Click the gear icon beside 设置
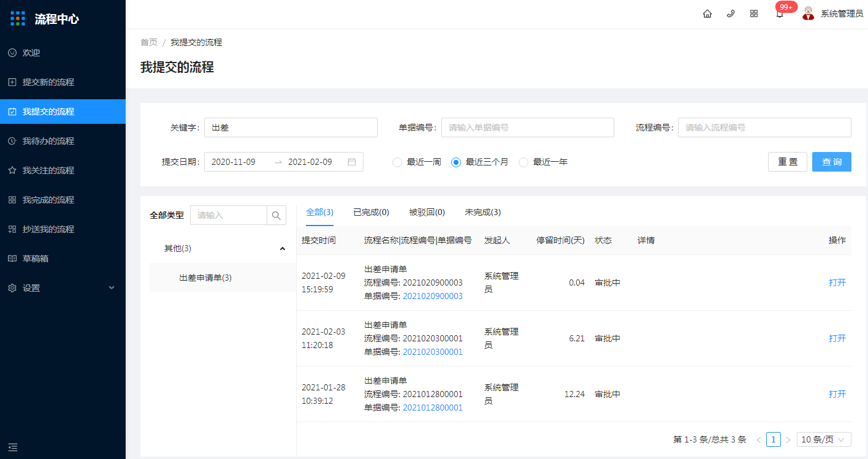Image resolution: width=868 pixels, height=459 pixels. (12, 288)
